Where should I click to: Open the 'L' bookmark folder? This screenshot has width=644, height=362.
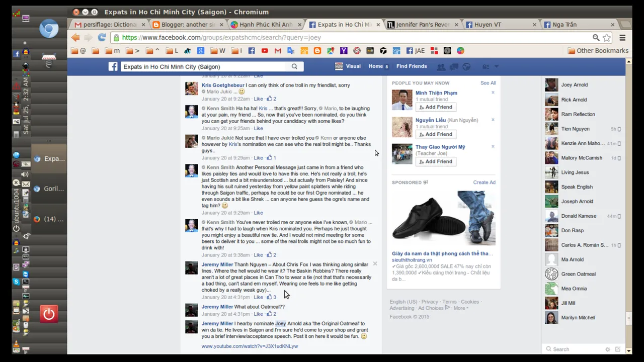(x=172, y=51)
